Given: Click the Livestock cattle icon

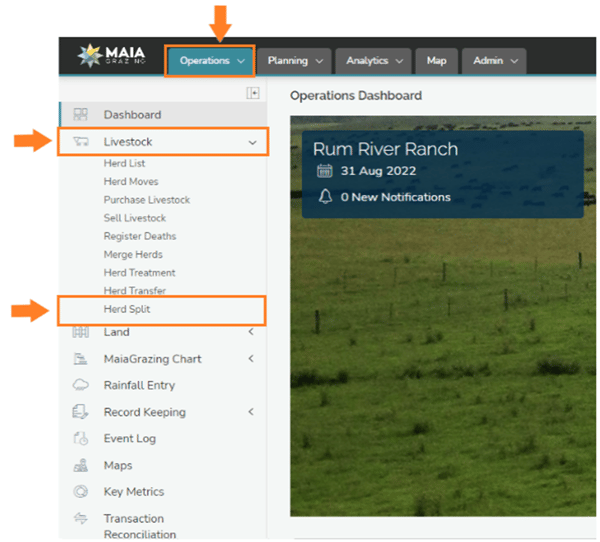Looking at the screenshot, I should click(x=81, y=142).
